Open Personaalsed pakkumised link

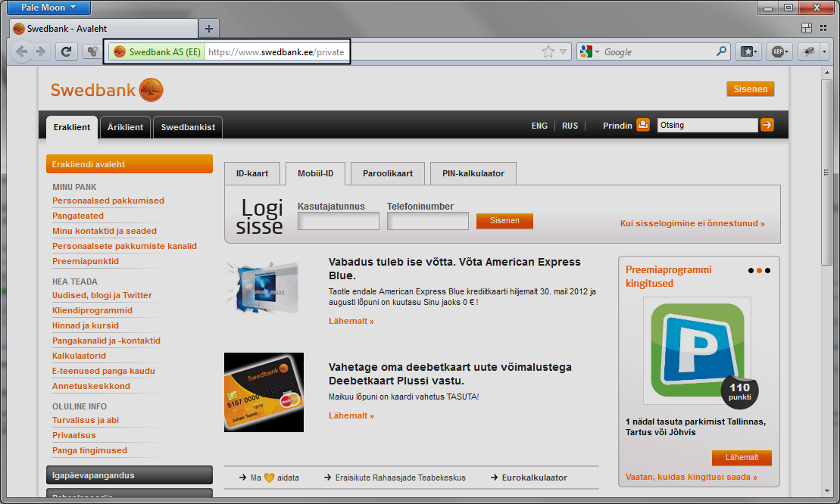(x=108, y=201)
